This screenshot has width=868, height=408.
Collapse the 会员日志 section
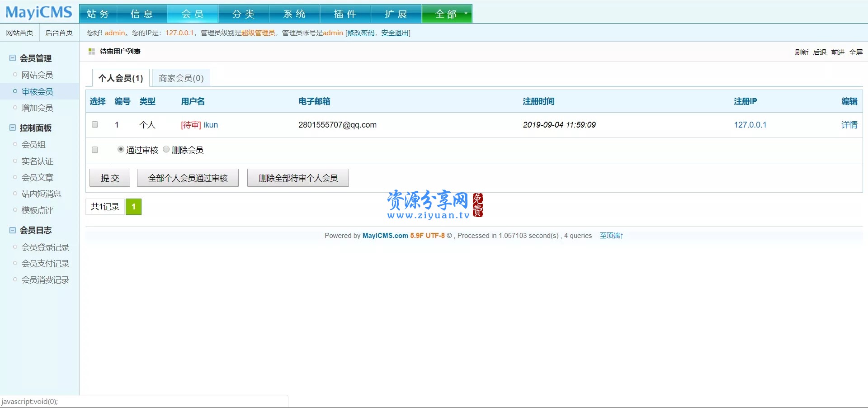(13, 230)
